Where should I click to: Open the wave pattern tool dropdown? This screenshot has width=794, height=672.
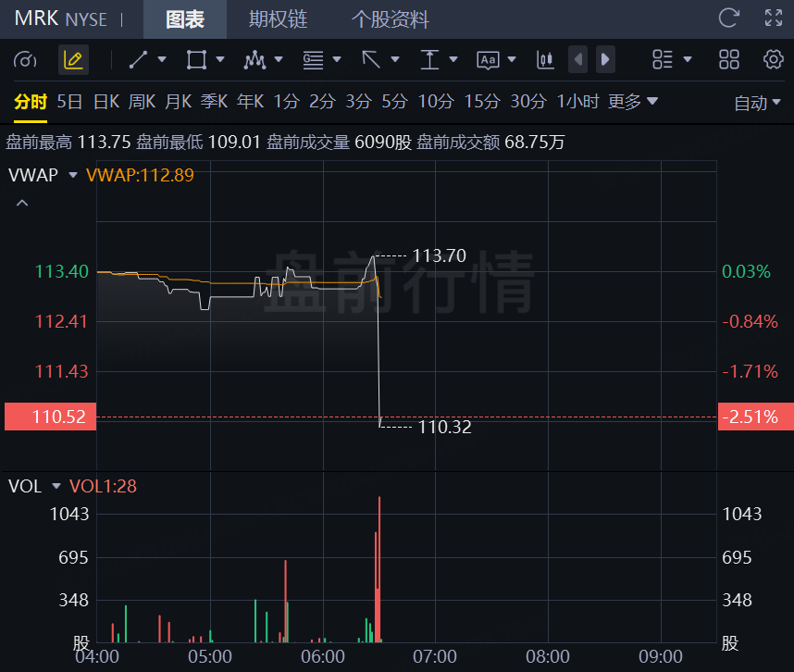click(279, 59)
